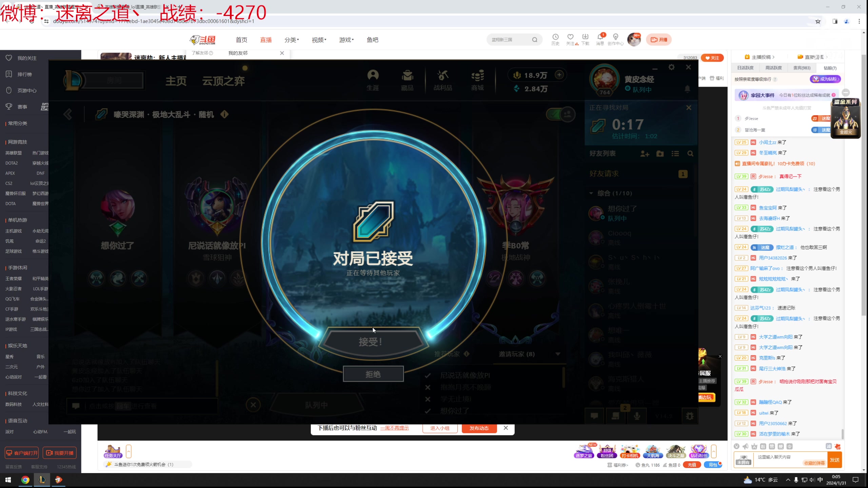Expand the 邀请玩家 (8) dropdown
This screenshot has height=488, width=868.
tap(558, 354)
